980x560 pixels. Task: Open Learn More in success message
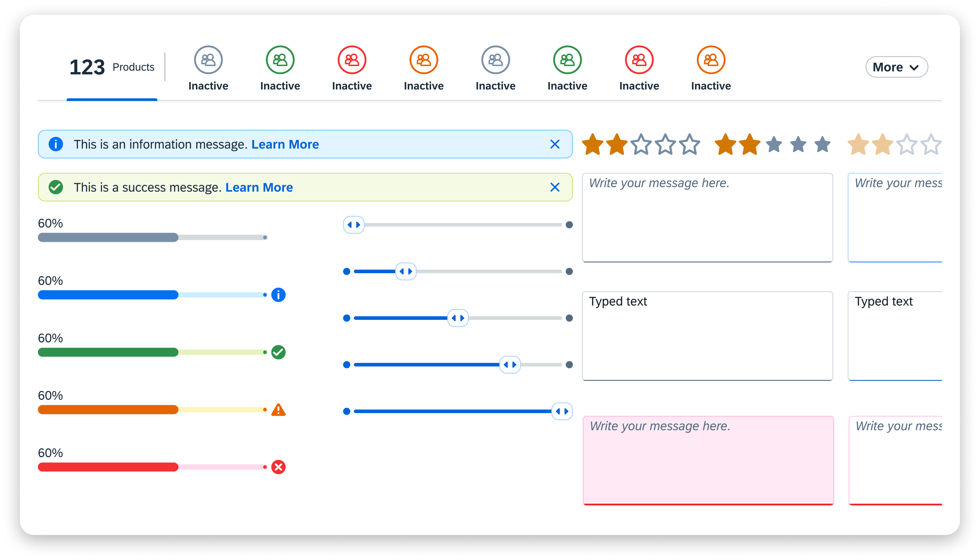259,187
